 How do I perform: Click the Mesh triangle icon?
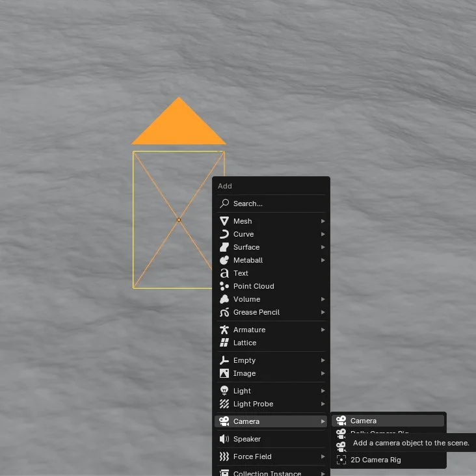[x=224, y=221]
